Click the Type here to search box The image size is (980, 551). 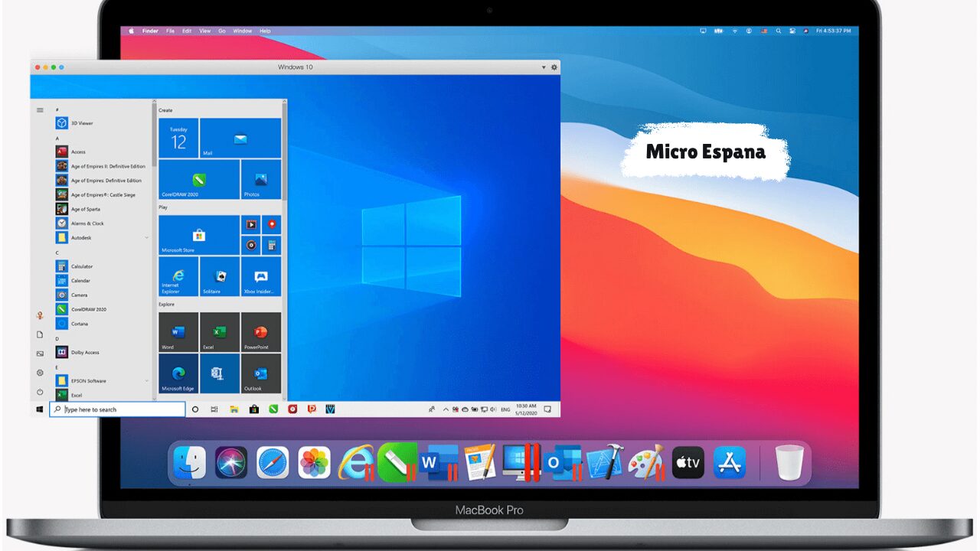117,409
